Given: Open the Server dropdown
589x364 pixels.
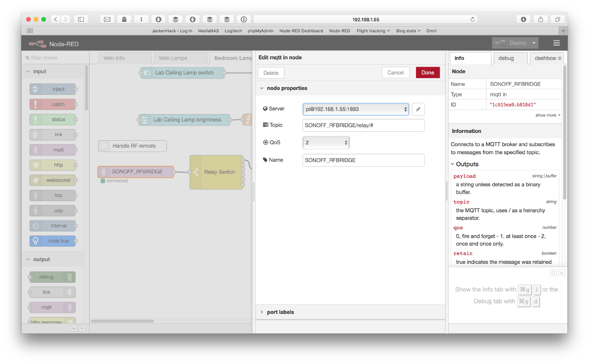Looking at the screenshot, I should tap(355, 109).
